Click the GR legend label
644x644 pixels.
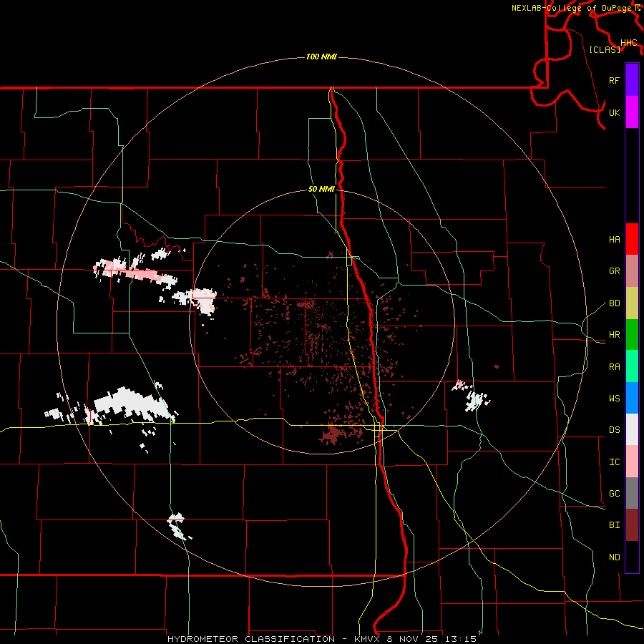pos(615,271)
